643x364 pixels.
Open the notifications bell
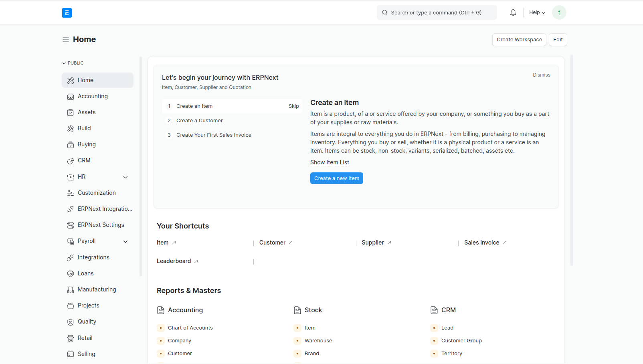(x=513, y=12)
